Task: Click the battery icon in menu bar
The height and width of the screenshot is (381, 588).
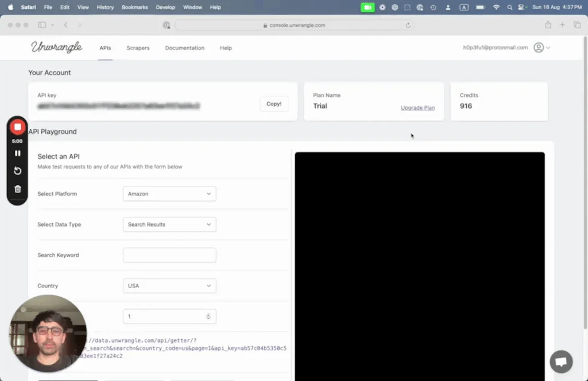Action: [x=479, y=7]
